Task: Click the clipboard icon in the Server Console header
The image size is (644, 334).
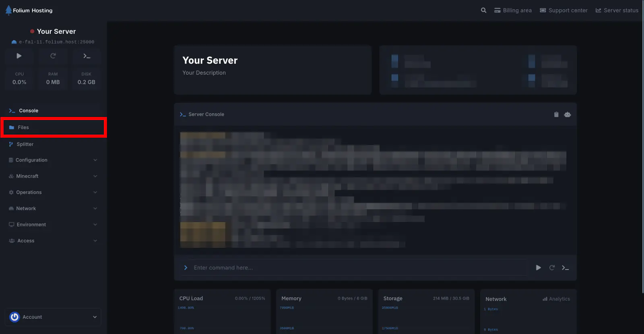Action: [556, 114]
